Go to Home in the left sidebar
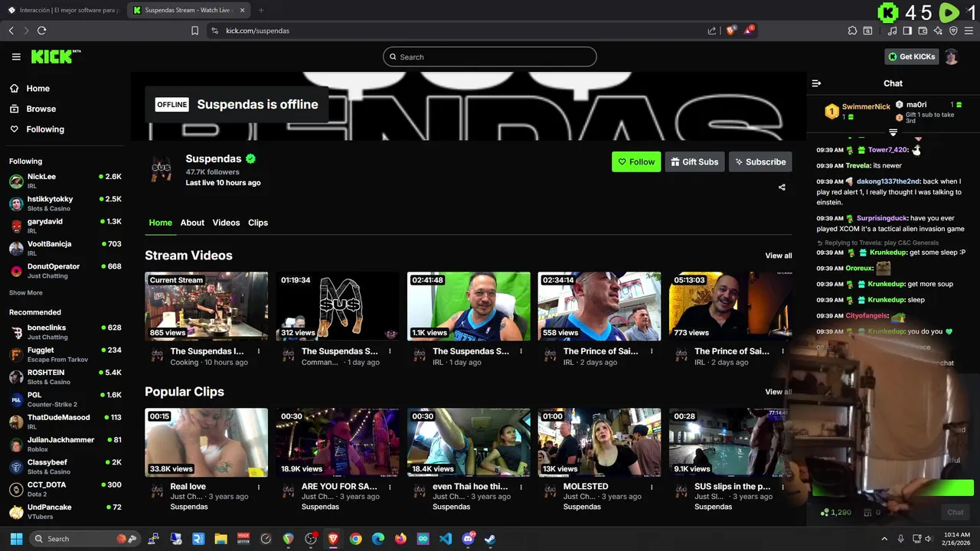The width and height of the screenshot is (980, 551). [38, 88]
